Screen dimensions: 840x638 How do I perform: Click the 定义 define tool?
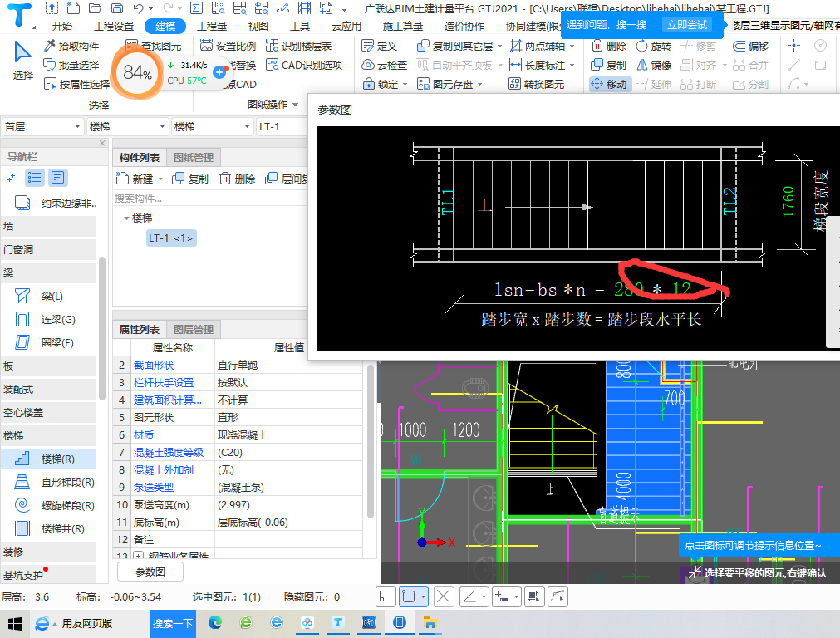(x=379, y=46)
